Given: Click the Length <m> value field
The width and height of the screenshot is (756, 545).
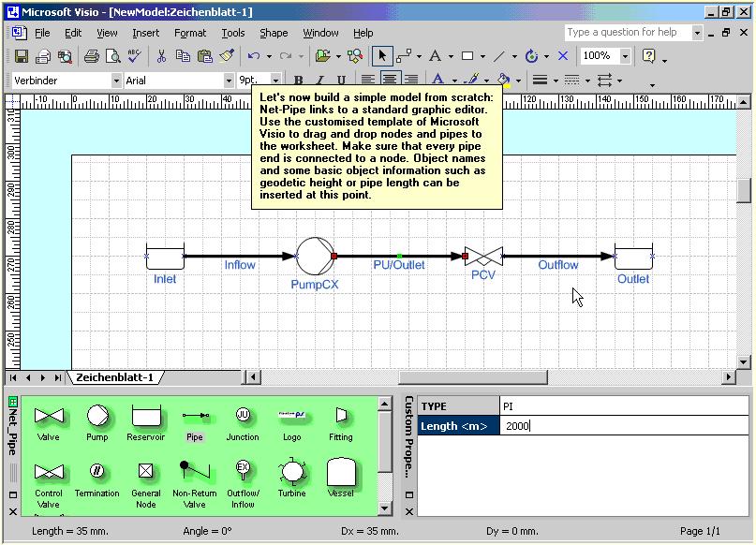Looking at the screenshot, I should point(624,426).
